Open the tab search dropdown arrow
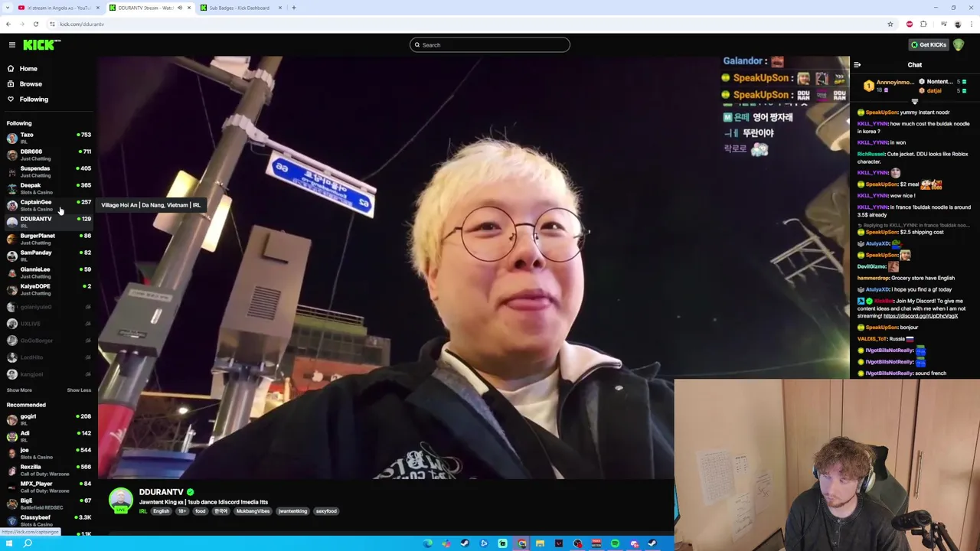Viewport: 980px width, 551px height. pyautogui.click(x=7, y=8)
